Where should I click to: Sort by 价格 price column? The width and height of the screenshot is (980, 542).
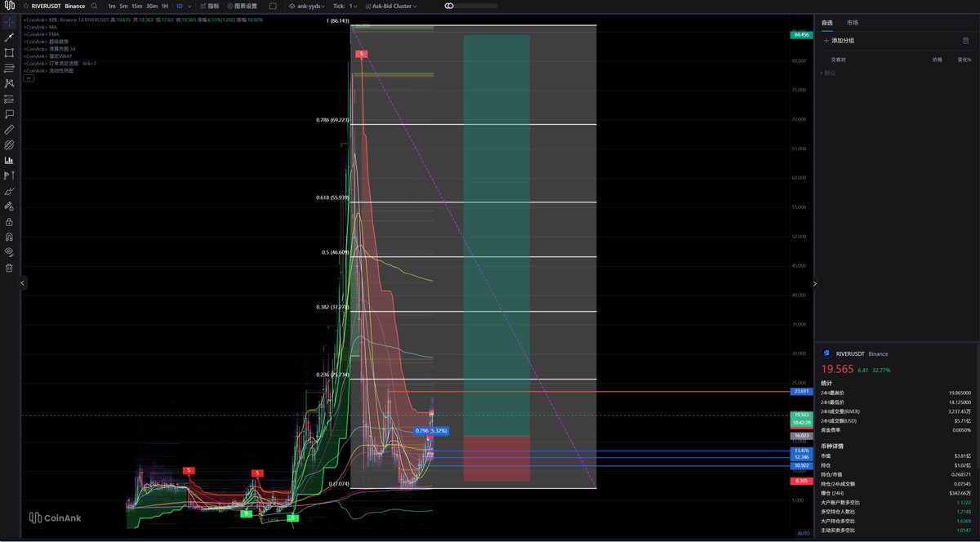[x=937, y=60]
